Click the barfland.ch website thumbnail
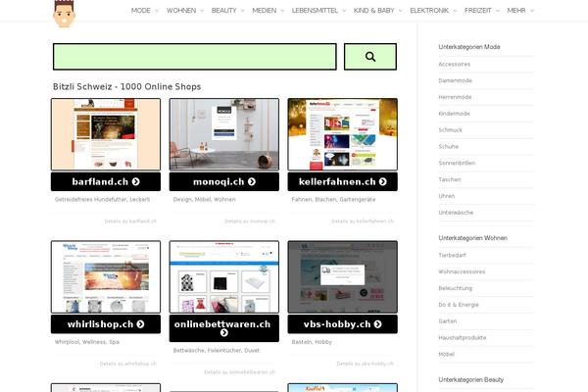The width and height of the screenshot is (588, 392). pos(106,134)
